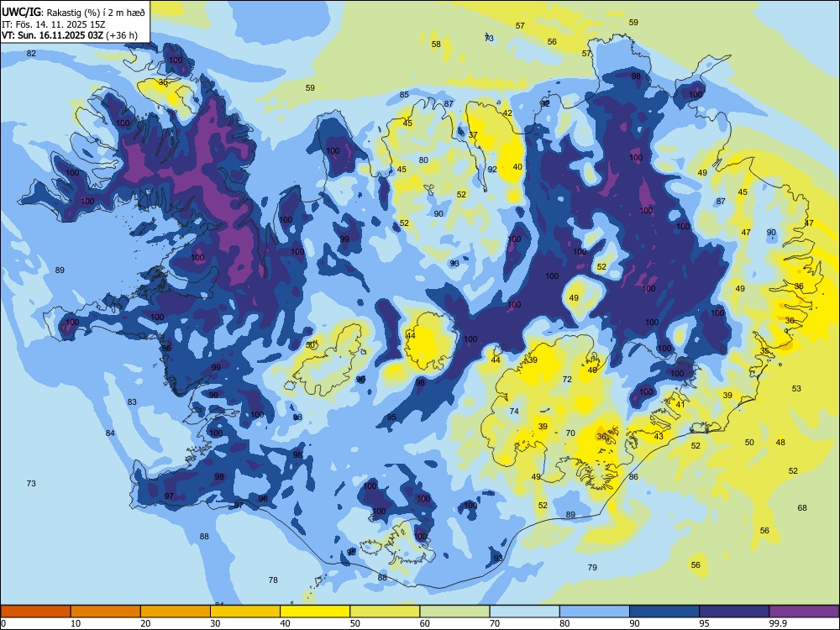Click the 30–40 legend color swatch
The image size is (840, 630).
pos(244,612)
